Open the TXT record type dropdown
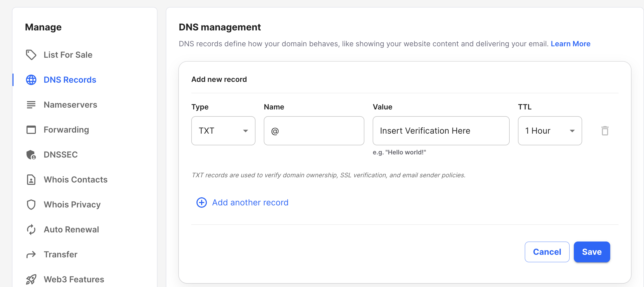644x287 pixels. coord(223,131)
